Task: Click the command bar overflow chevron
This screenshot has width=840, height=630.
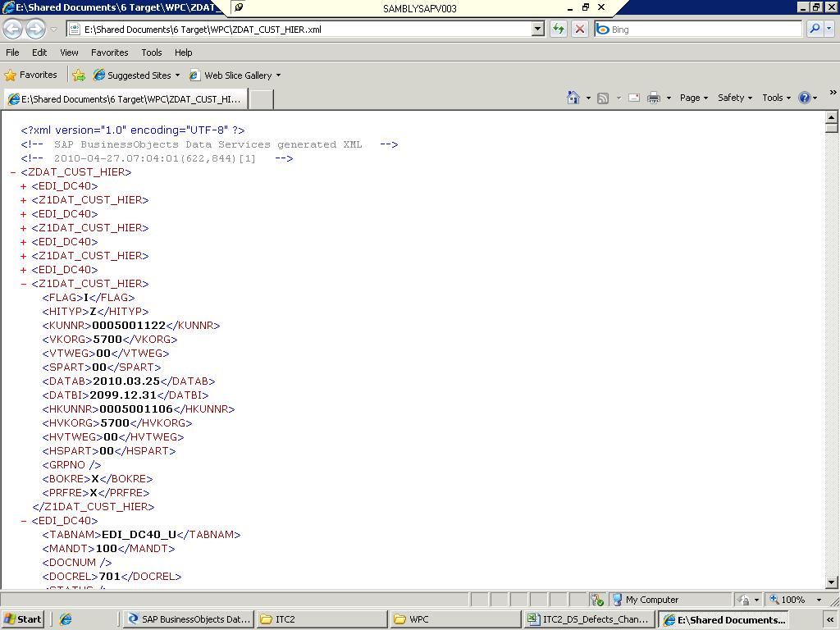Action: [833, 92]
